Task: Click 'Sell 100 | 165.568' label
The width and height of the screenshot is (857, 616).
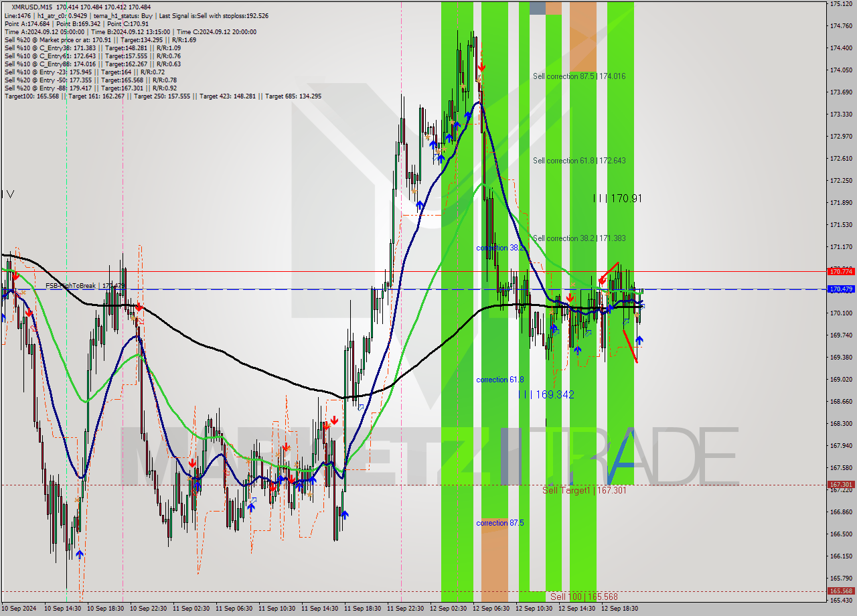Action: click(x=584, y=597)
